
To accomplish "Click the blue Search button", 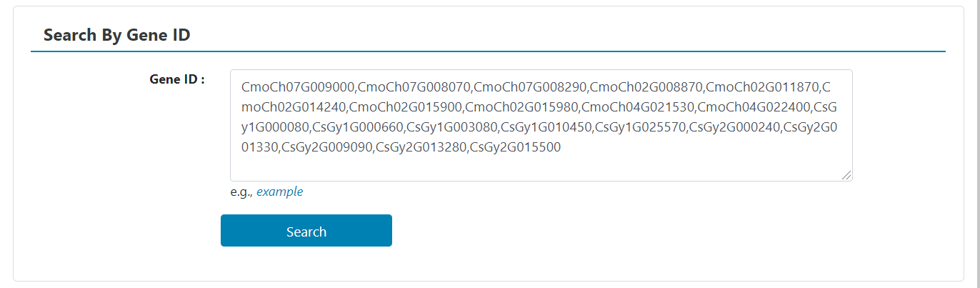I will 306,230.
